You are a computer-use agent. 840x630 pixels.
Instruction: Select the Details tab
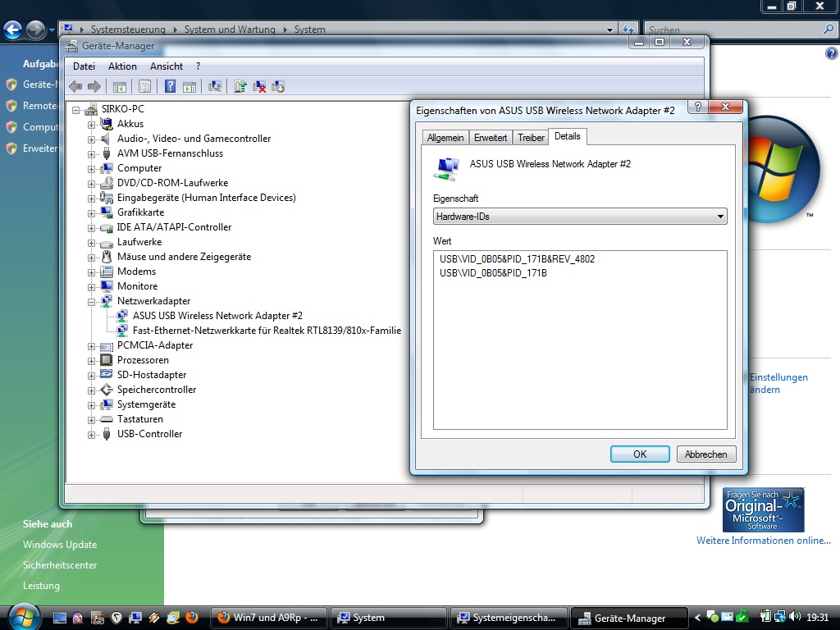click(568, 136)
